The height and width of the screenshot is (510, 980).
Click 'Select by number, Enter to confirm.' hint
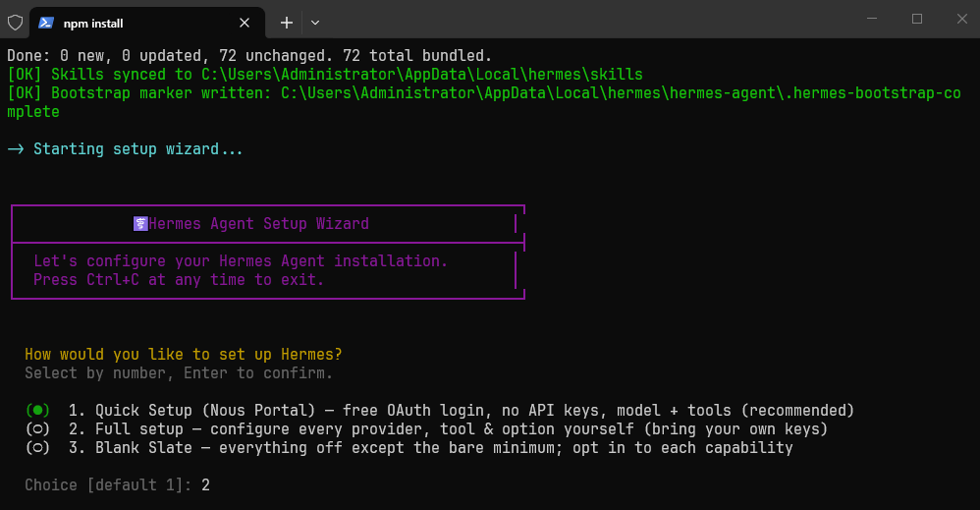(x=179, y=373)
